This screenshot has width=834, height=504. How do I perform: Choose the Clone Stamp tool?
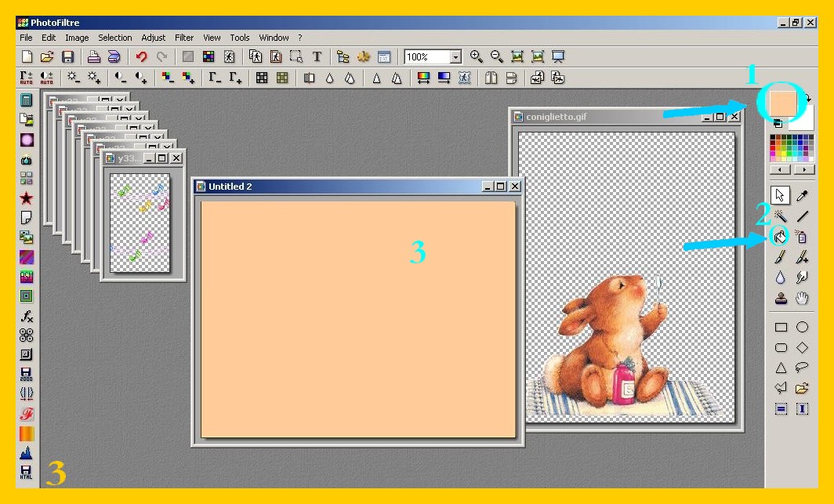pos(781,298)
